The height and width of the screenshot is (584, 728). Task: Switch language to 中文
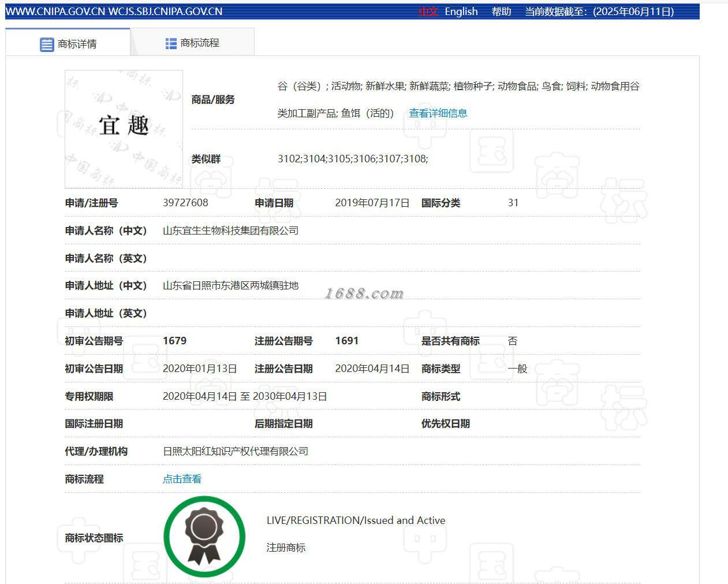428,12
